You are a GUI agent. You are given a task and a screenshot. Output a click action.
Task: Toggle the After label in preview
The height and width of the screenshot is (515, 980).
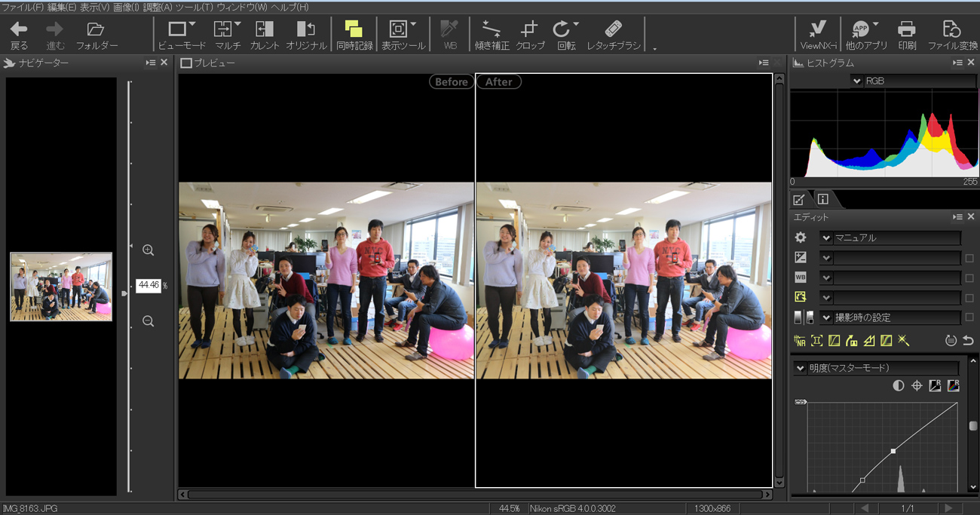coord(498,81)
